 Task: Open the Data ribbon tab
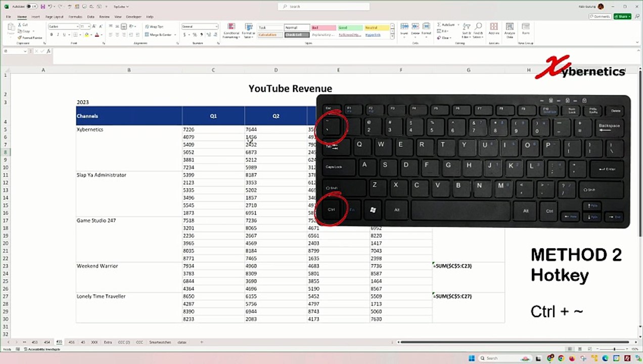pyautogui.click(x=90, y=17)
